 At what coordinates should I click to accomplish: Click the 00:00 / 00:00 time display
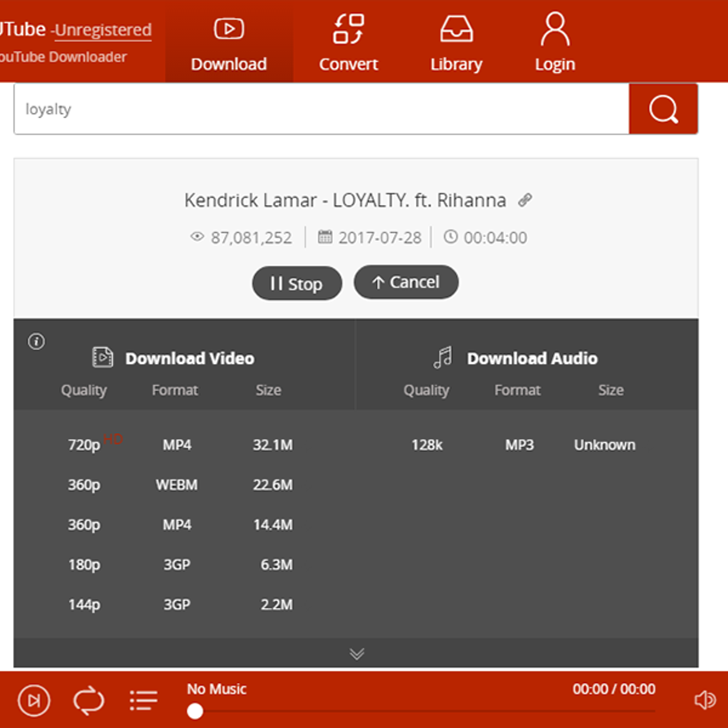click(x=614, y=689)
